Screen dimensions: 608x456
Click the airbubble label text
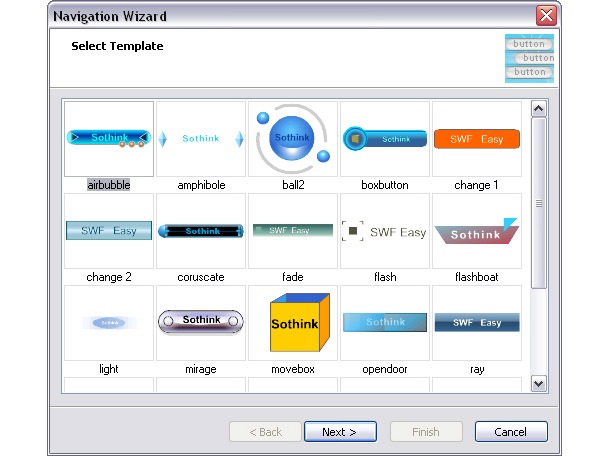tap(109, 185)
